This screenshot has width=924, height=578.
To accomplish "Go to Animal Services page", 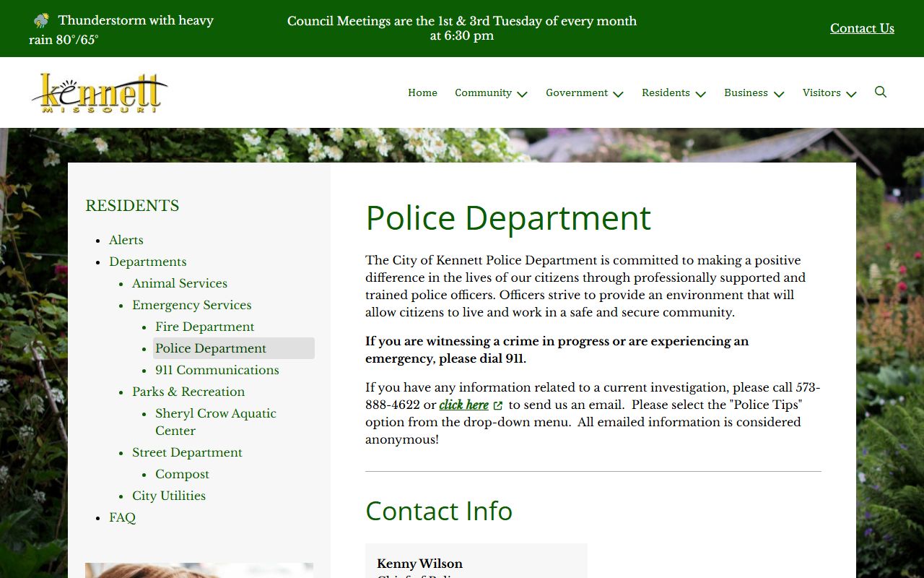I will [180, 283].
